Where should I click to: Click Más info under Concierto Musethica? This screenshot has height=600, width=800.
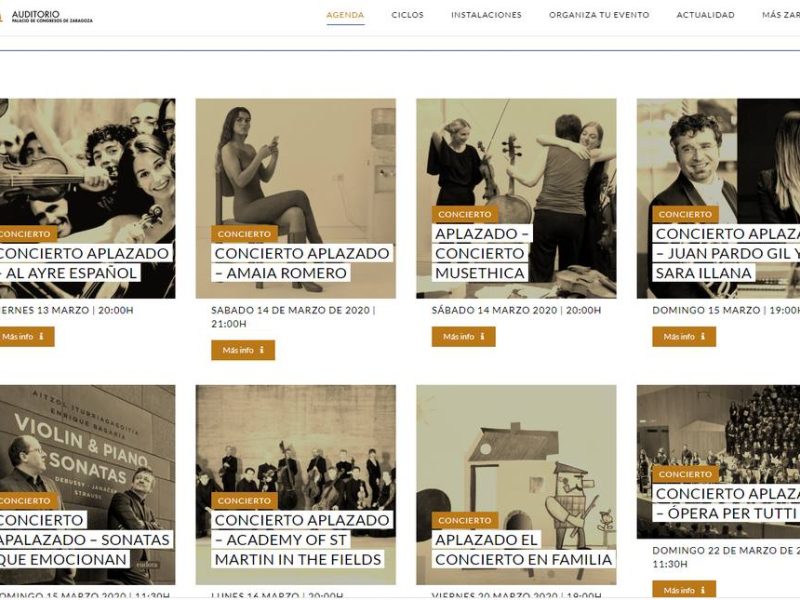pos(463,337)
